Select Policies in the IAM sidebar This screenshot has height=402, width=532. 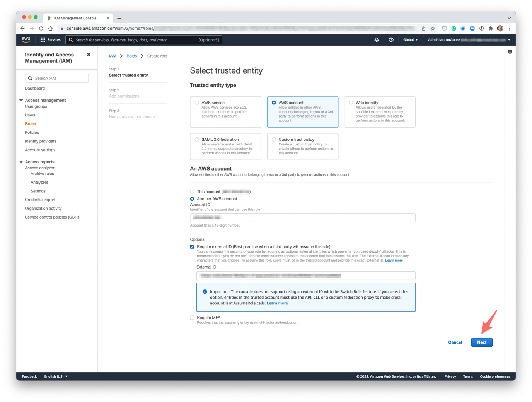click(x=32, y=132)
